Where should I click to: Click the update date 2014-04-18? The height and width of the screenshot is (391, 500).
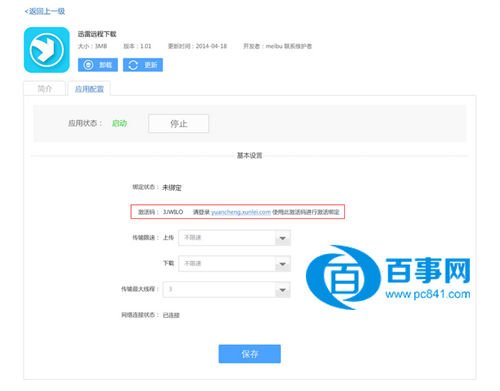click(211, 46)
